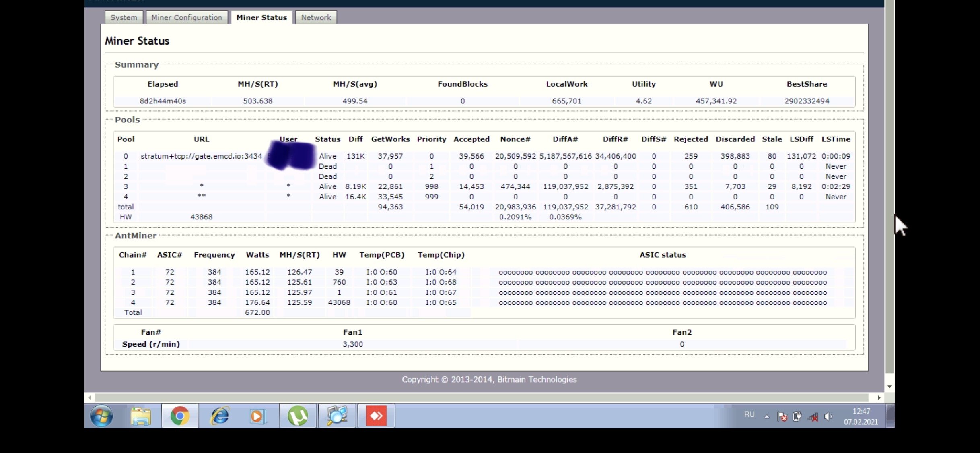Image resolution: width=980 pixels, height=453 pixels.
Task: Open the Miner Configuration tab
Action: [187, 17]
